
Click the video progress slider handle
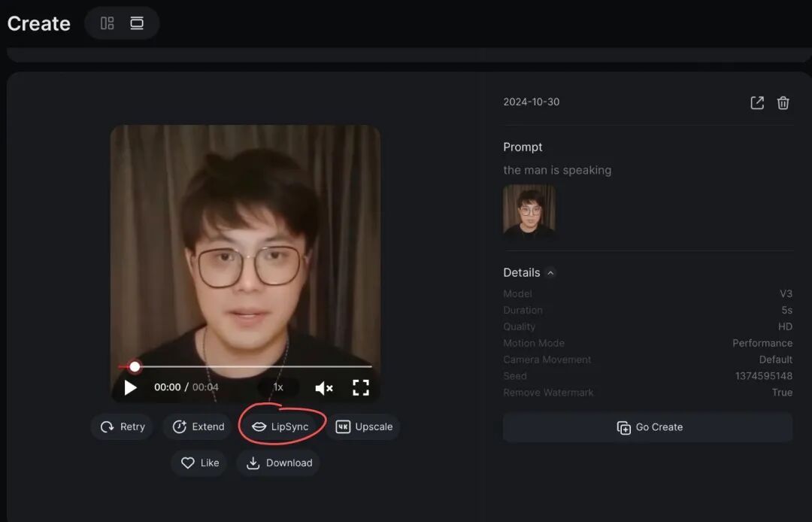tap(135, 366)
